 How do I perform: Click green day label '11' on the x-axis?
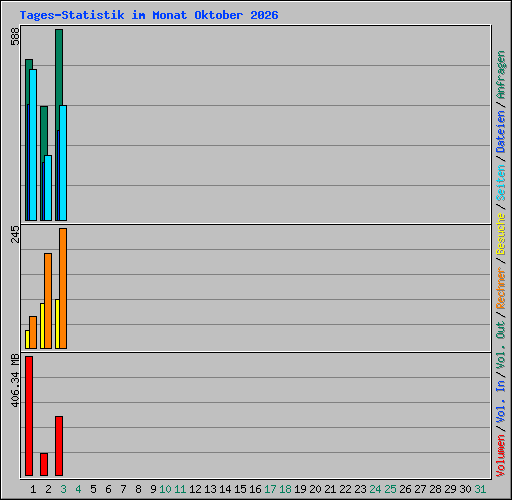click(180, 489)
